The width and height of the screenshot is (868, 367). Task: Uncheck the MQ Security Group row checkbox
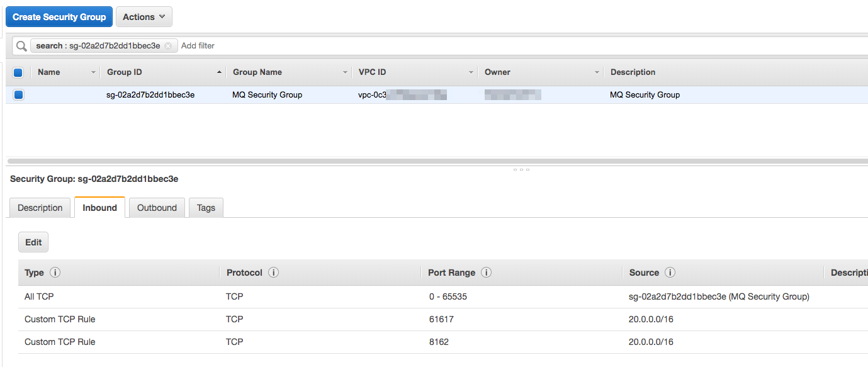(18, 95)
